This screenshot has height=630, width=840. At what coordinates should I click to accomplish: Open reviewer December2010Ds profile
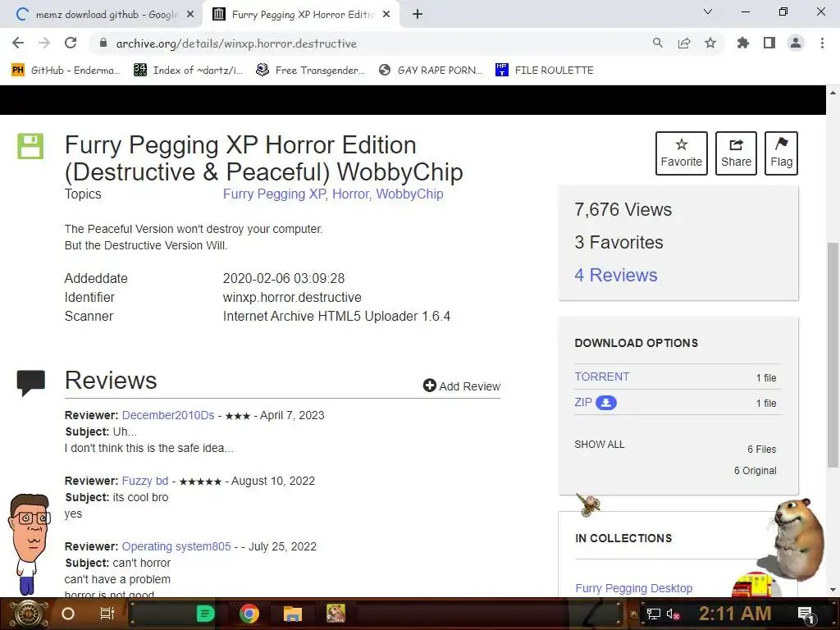[x=168, y=415]
